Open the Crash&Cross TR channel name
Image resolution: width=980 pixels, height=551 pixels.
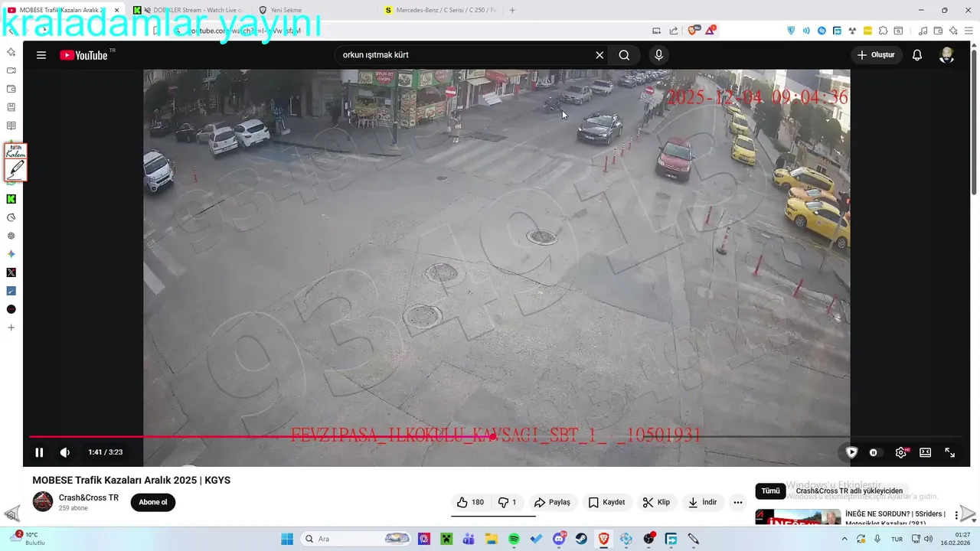(x=89, y=497)
